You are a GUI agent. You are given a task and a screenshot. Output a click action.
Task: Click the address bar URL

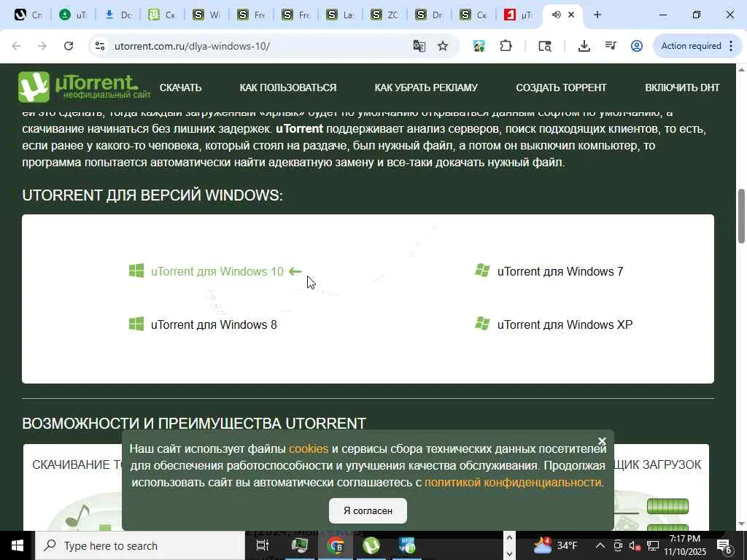coord(192,46)
